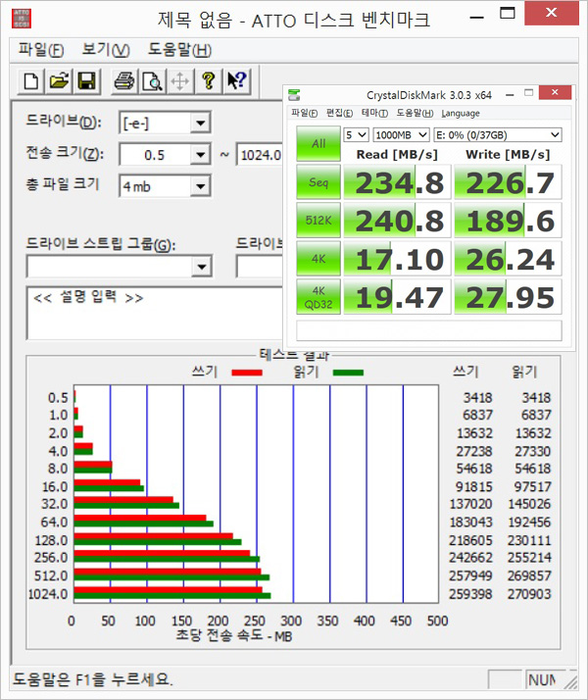Open test count 5 dropdown in CrystalDiskMark
The image size is (588, 700).
(356, 135)
